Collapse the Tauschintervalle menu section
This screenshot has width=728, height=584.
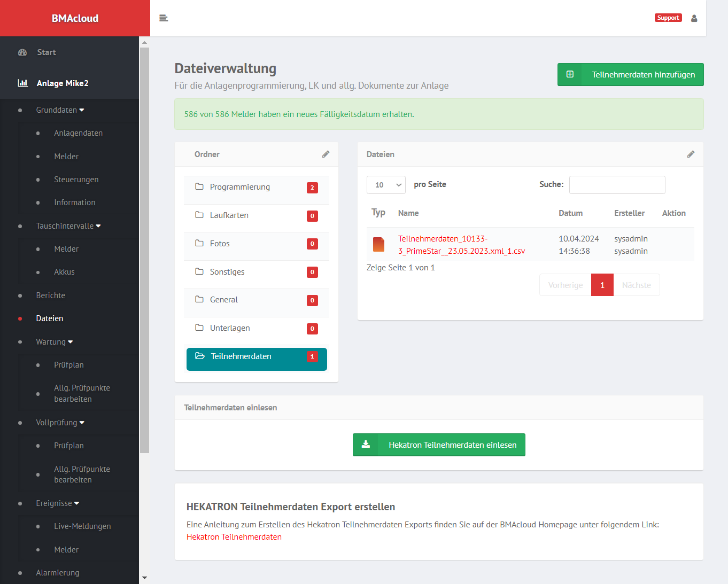68,226
